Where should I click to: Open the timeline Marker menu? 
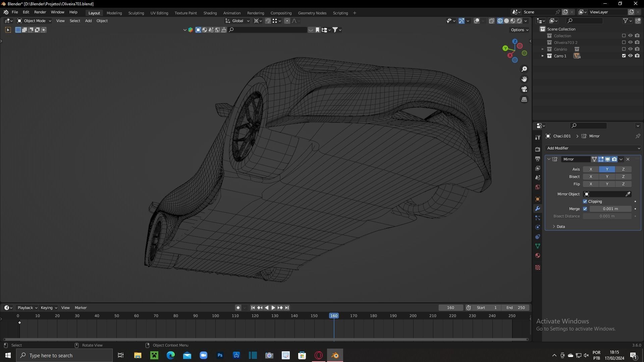click(80, 308)
